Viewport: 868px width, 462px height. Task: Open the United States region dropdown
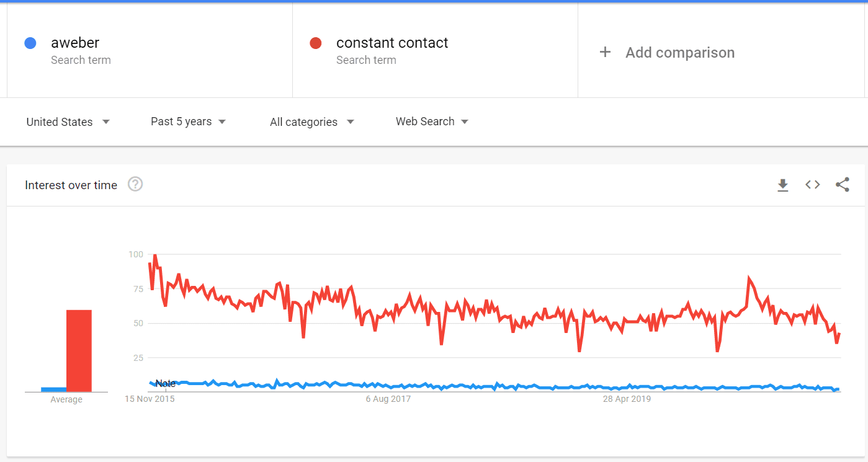[68, 122]
